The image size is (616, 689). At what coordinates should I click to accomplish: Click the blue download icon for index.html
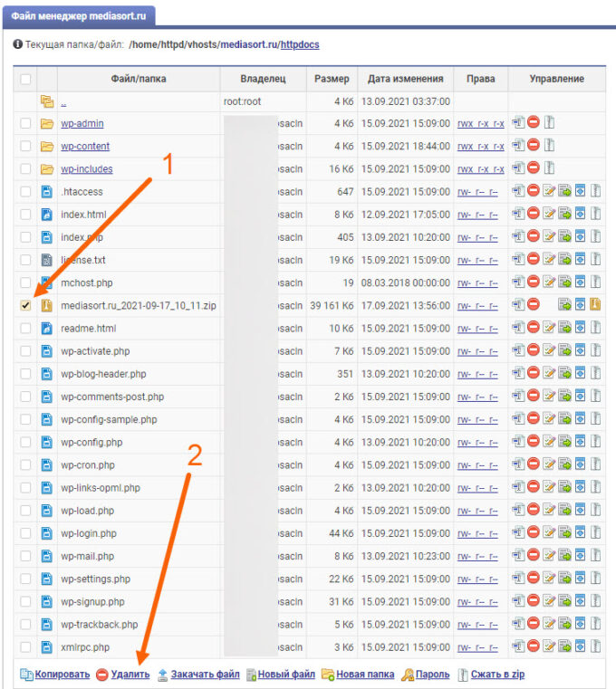(x=580, y=214)
